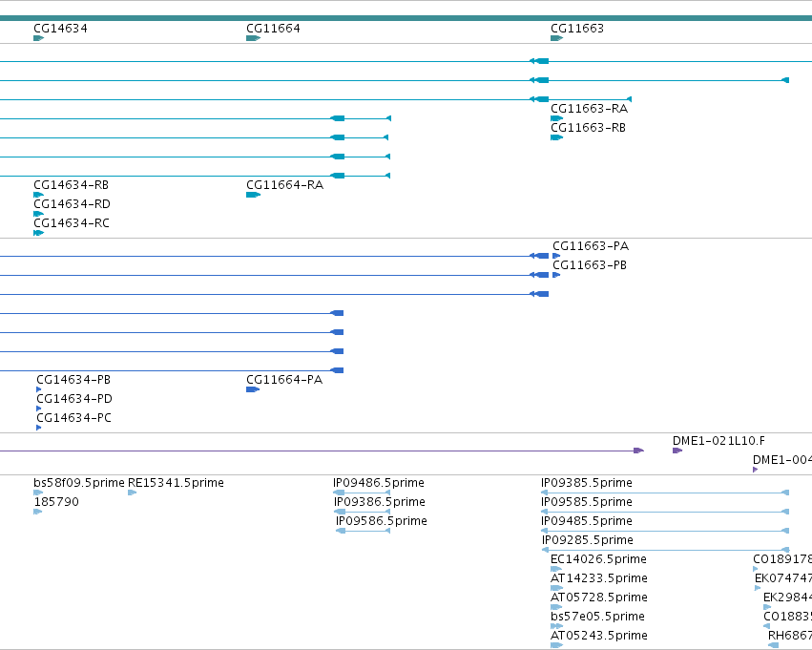
Task: Select the CG11663-RB transcript label
Action: pos(589,128)
